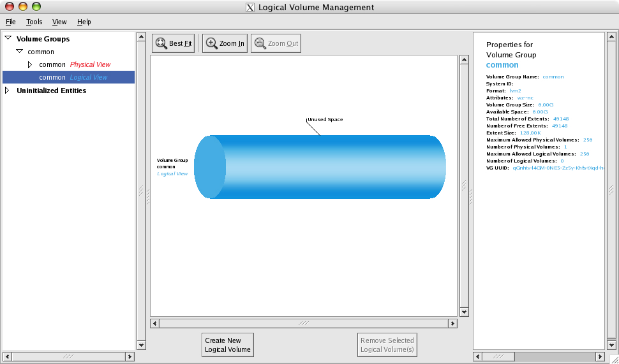Screen dimensions: 619x364
Task: Click Remove Selected Logical Volume(s) button
Action: (x=387, y=345)
